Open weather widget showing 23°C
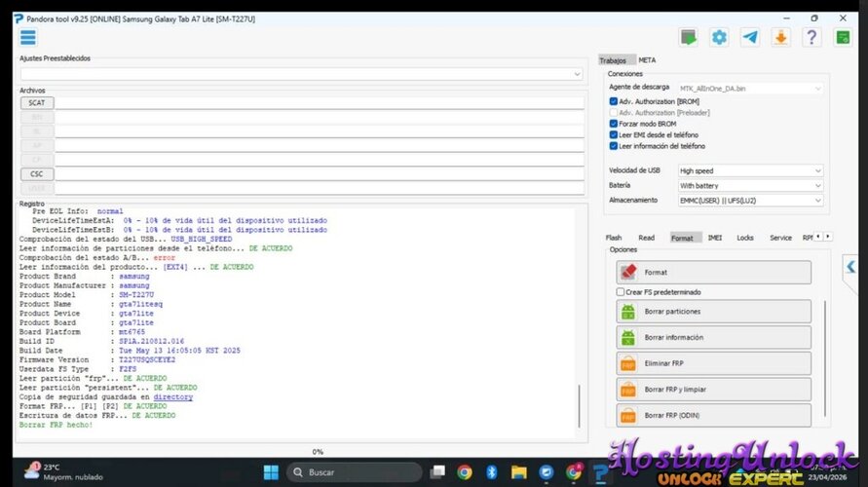Image resolution: width=868 pixels, height=487 pixels. (x=63, y=472)
